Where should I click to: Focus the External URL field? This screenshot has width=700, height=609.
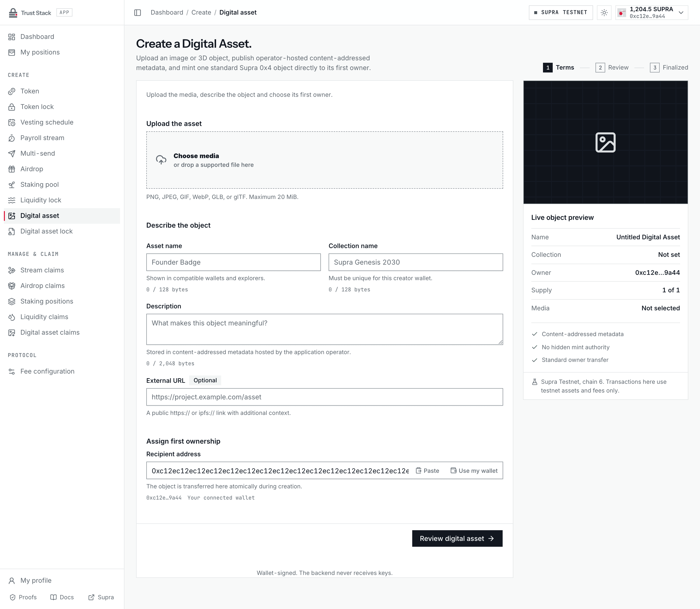click(324, 397)
